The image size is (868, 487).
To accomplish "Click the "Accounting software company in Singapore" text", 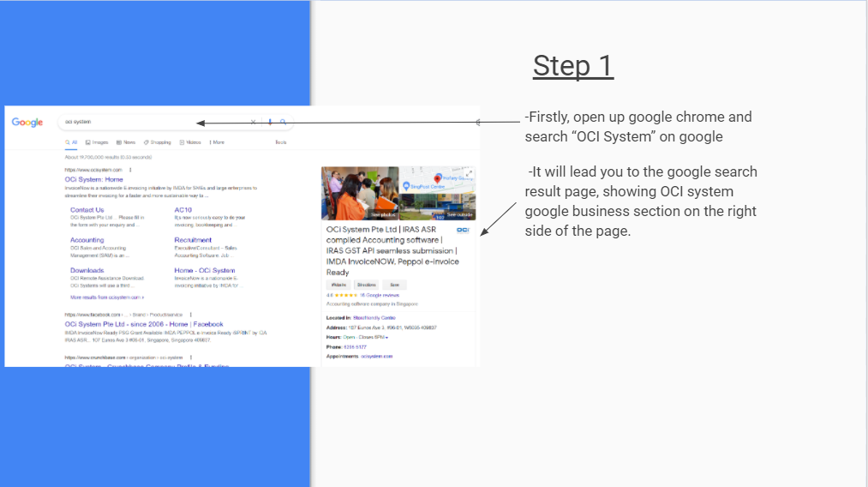I will pyautogui.click(x=372, y=304).
